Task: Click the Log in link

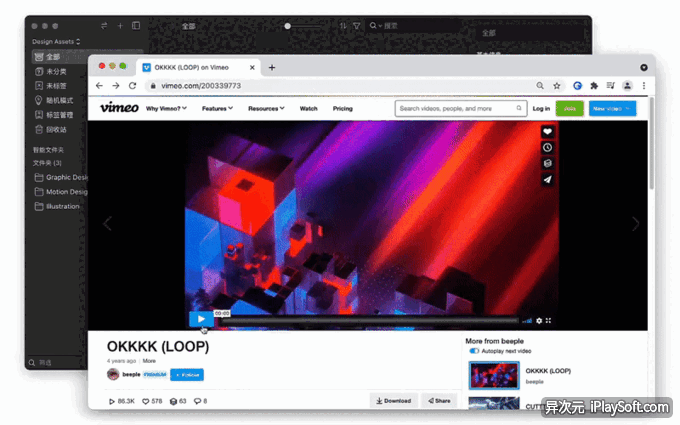Action: tap(541, 108)
